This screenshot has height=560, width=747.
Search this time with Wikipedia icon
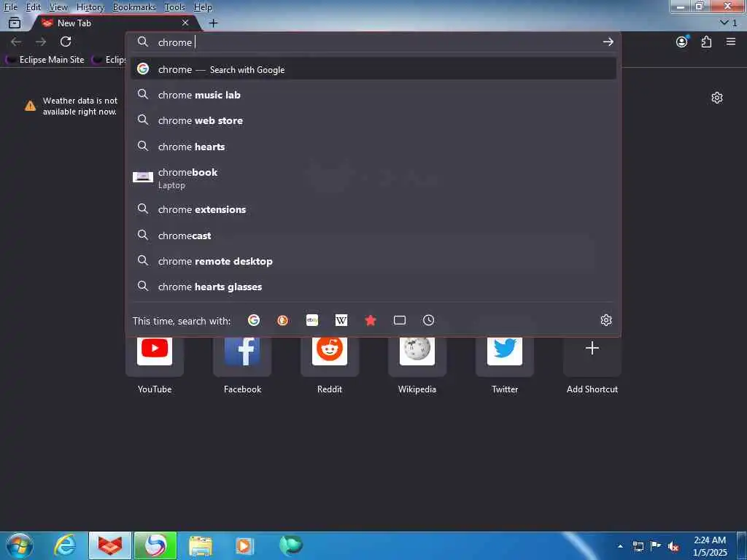pos(341,321)
